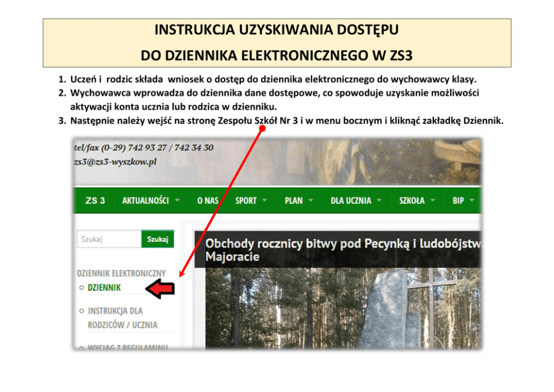Click the bullet beside WYCIĄG Z REGULAMINU
The image size is (554, 392).
(x=82, y=347)
